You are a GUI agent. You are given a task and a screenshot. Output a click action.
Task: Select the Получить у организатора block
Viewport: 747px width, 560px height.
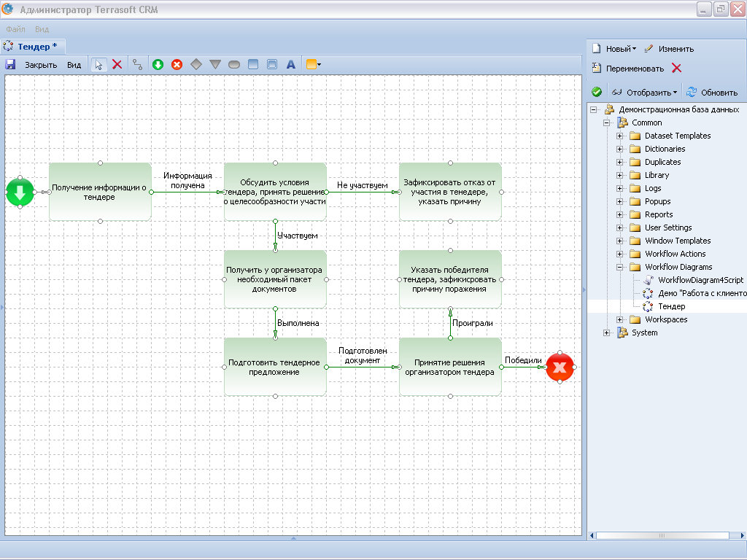[x=275, y=279]
